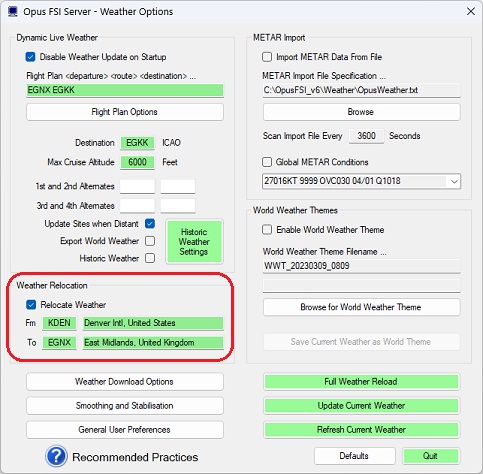The image size is (483, 474).
Task: Toggle Disable Weather Update on Startup checkbox
Action: (x=30, y=57)
